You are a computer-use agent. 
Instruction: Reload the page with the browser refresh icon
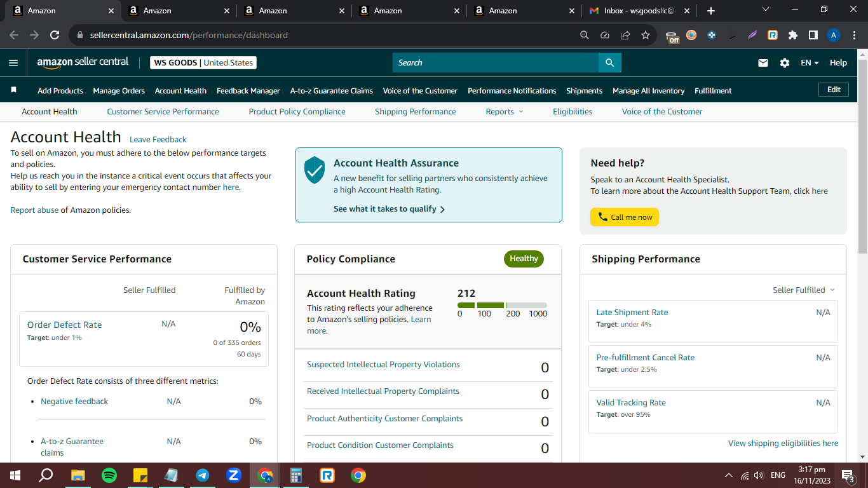coord(55,36)
